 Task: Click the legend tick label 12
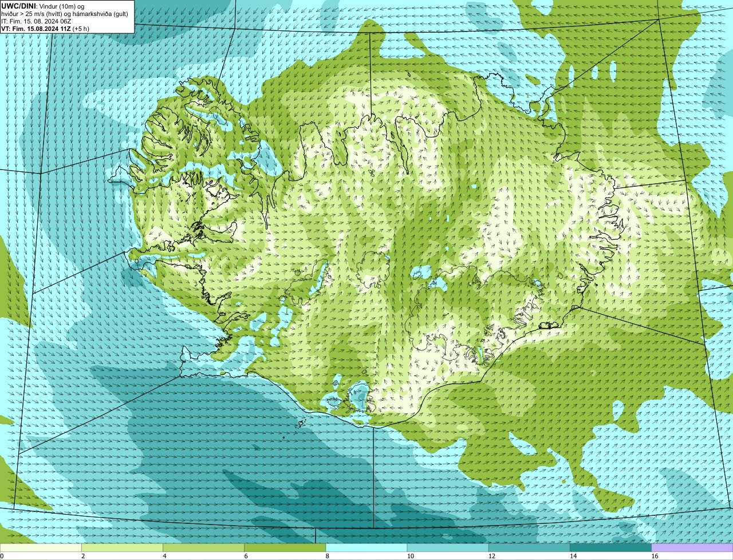click(x=492, y=556)
